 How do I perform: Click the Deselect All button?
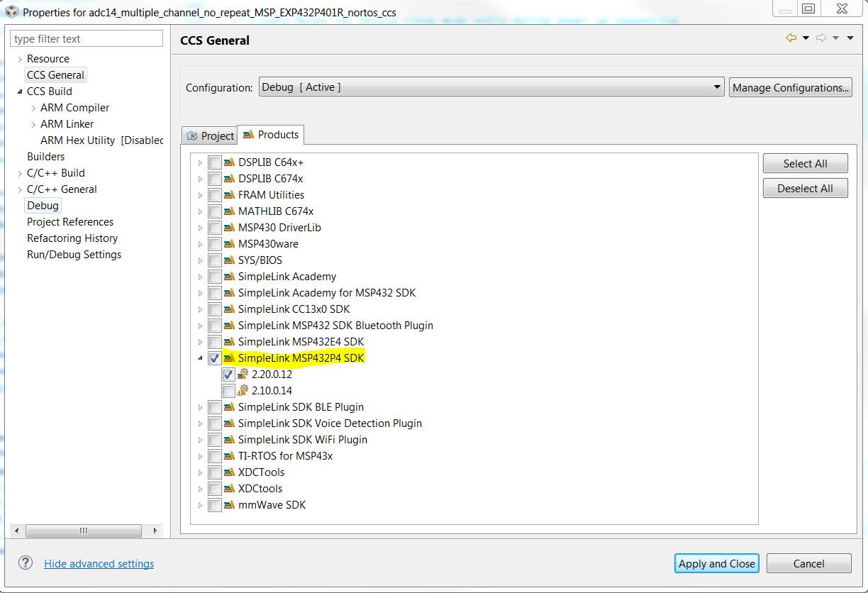(x=806, y=188)
